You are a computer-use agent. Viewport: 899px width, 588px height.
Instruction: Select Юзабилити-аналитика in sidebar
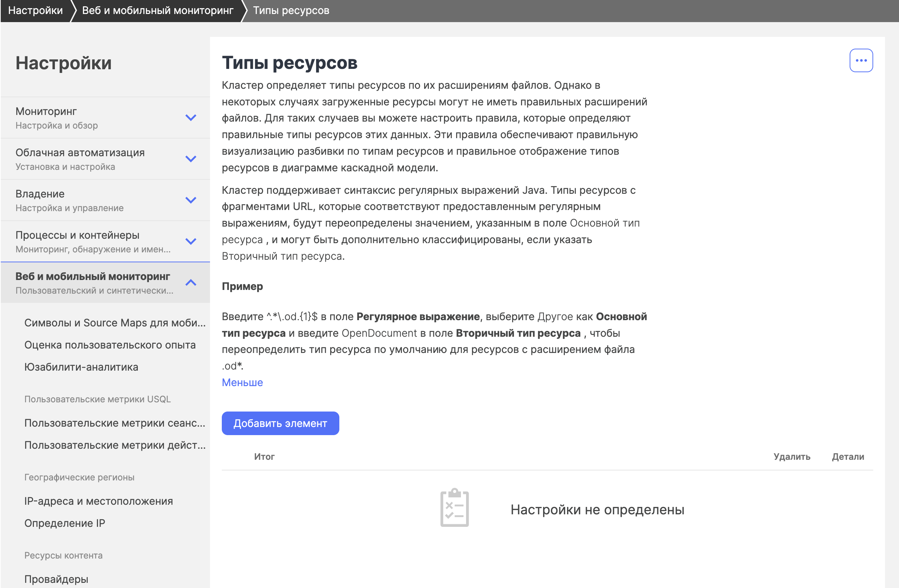coord(81,367)
